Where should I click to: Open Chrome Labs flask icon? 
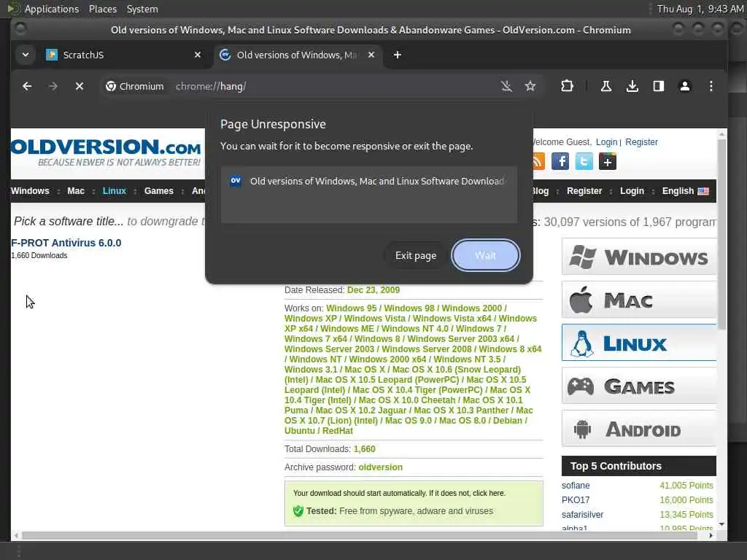coord(606,86)
